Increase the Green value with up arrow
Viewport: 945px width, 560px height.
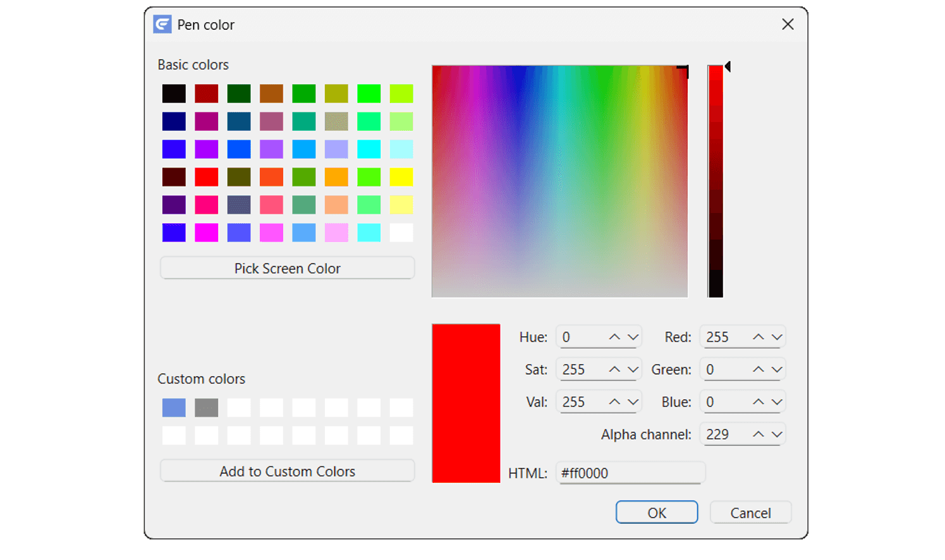(759, 369)
